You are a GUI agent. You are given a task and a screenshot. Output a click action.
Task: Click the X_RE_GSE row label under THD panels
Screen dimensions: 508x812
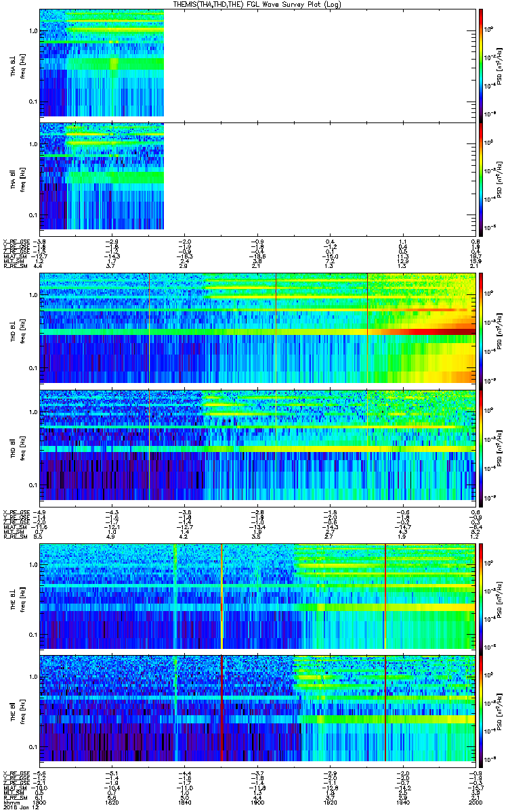pyautogui.click(x=15, y=512)
